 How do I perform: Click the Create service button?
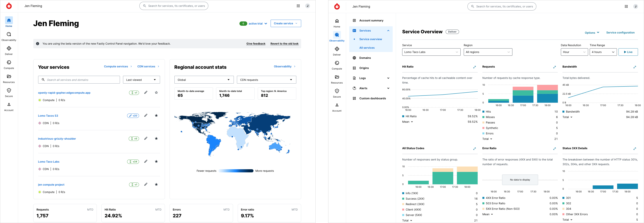click(x=286, y=23)
